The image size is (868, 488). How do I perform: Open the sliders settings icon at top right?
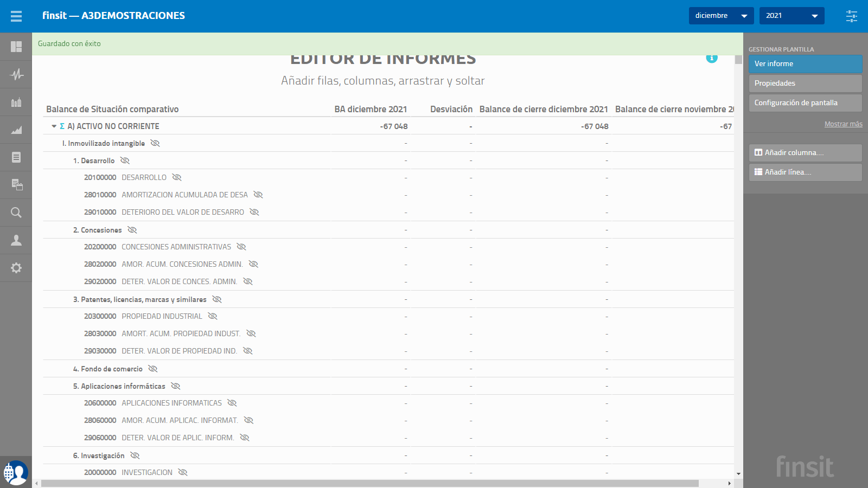pos(852,16)
